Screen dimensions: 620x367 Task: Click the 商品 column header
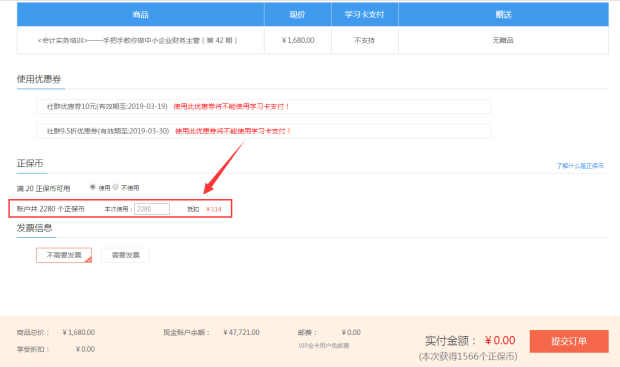(x=140, y=15)
